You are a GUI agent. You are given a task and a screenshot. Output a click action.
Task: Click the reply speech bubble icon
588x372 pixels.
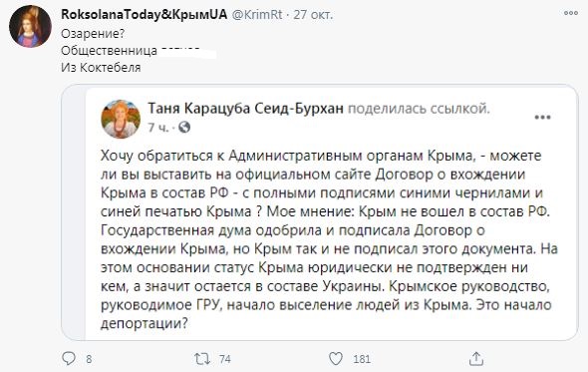(x=69, y=358)
